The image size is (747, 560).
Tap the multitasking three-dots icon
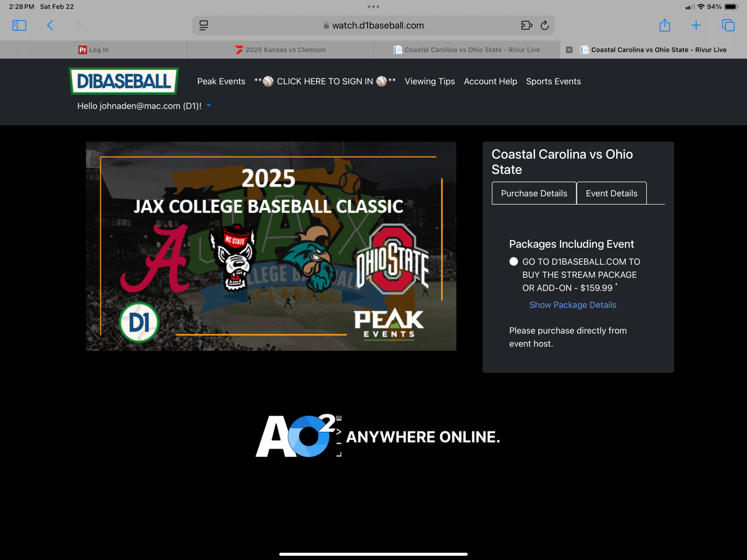coord(373,7)
